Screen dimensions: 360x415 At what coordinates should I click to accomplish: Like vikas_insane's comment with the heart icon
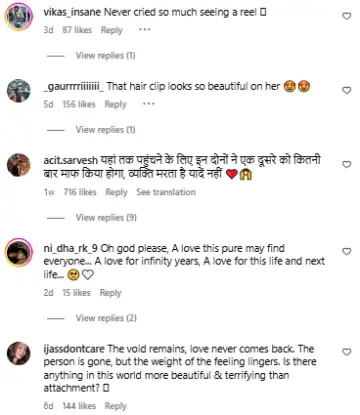[347, 16]
